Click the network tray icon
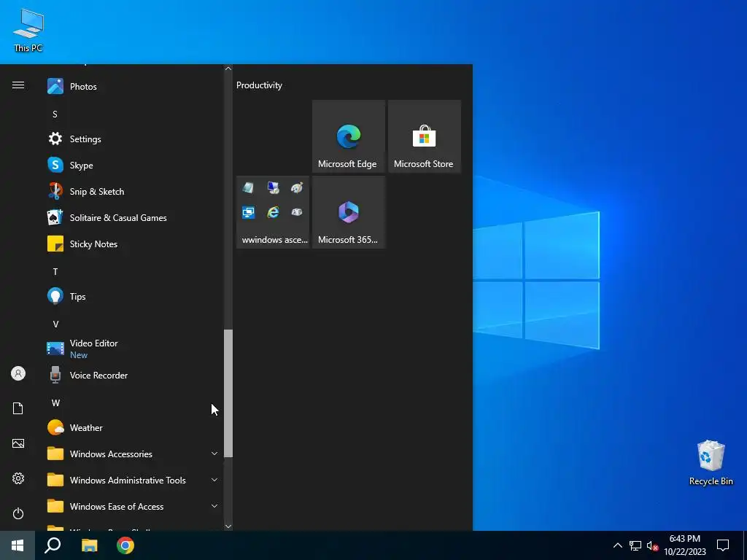 pyautogui.click(x=635, y=545)
